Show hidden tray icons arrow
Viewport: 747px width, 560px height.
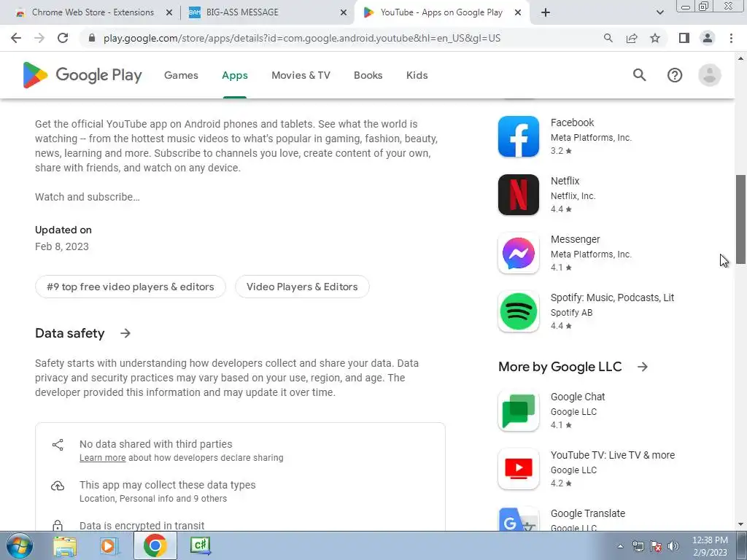click(620, 546)
